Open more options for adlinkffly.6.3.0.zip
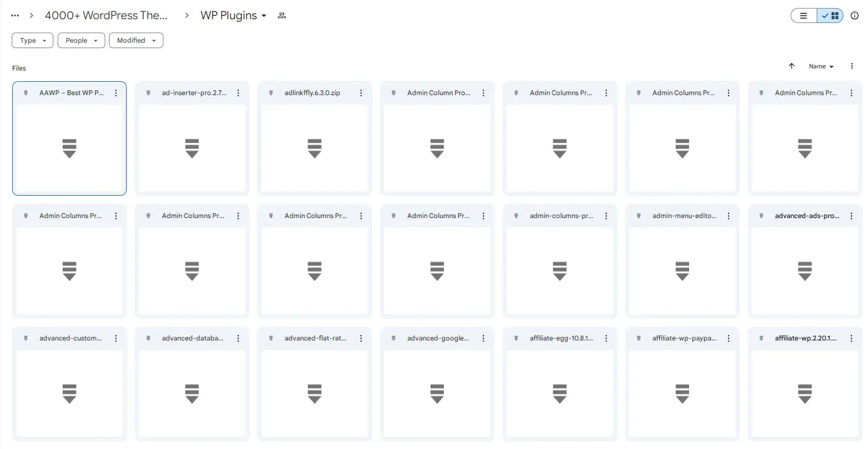Image resolution: width=868 pixels, height=449 pixels. 361,93
